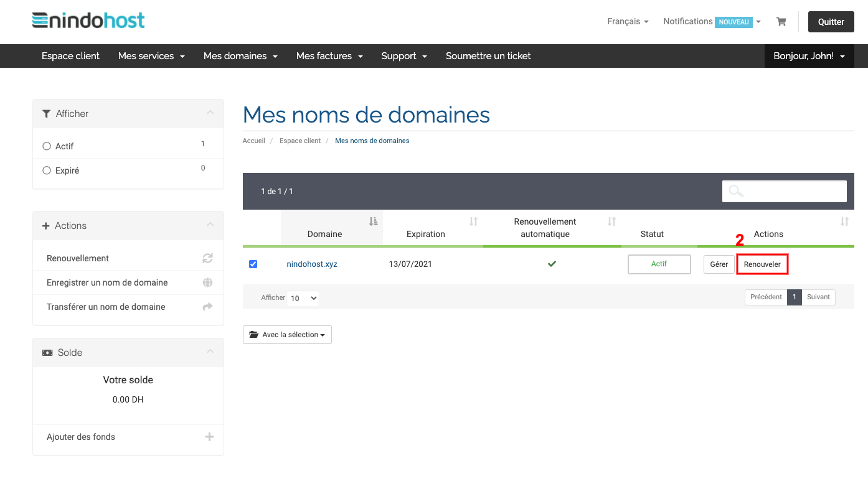Image resolution: width=868 pixels, height=489 pixels.
Task: Open the Avec la sélection dropdown
Action: point(287,335)
